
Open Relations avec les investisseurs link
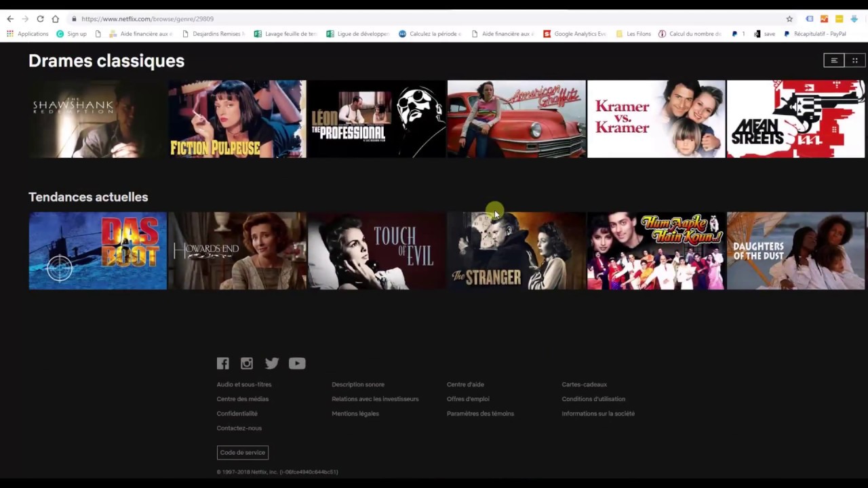(375, 399)
